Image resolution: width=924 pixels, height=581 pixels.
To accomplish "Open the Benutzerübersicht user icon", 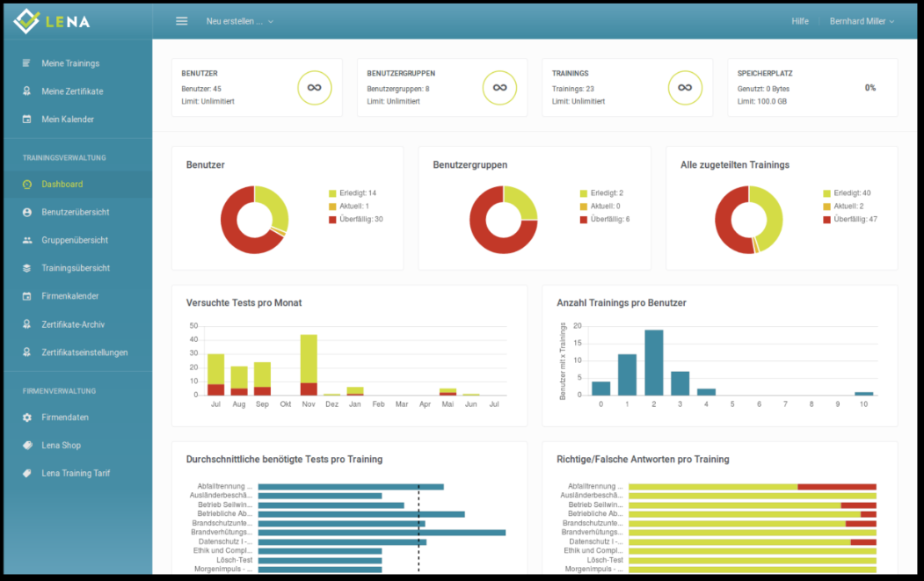I will click(25, 212).
